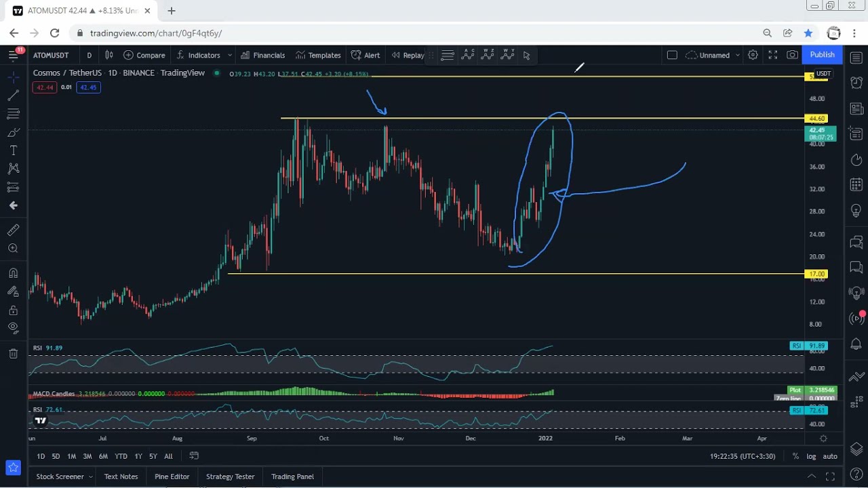The height and width of the screenshot is (488, 868).
Task: Select the 6M date range
Action: tap(103, 456)
